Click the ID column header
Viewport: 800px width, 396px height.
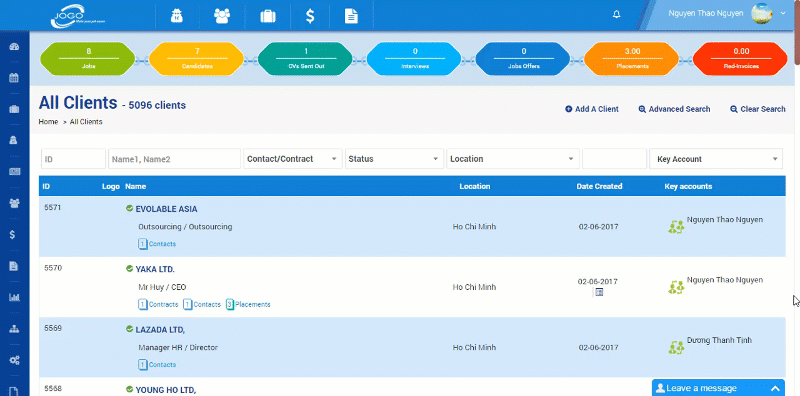point(46,186)
